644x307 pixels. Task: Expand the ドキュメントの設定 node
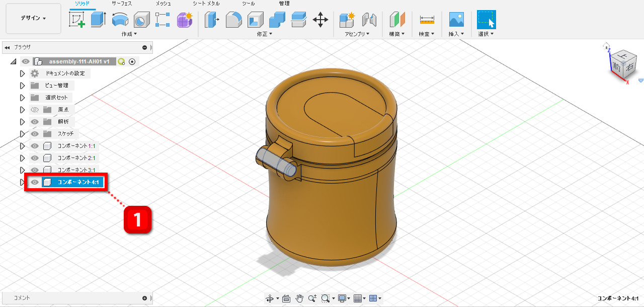(22, 73)
